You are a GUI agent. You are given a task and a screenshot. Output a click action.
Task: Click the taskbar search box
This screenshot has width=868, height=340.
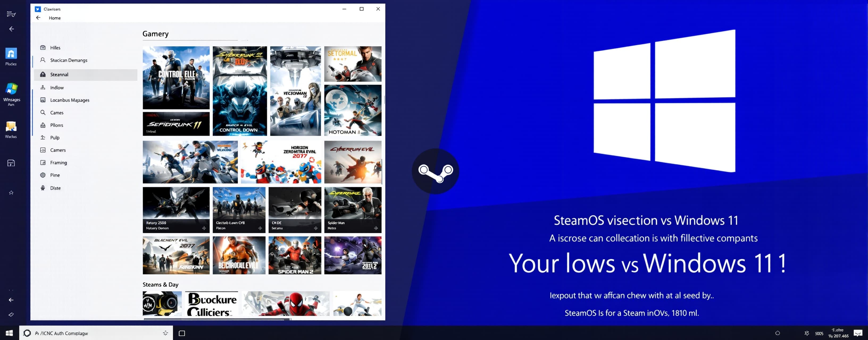[x=96, y=333]
